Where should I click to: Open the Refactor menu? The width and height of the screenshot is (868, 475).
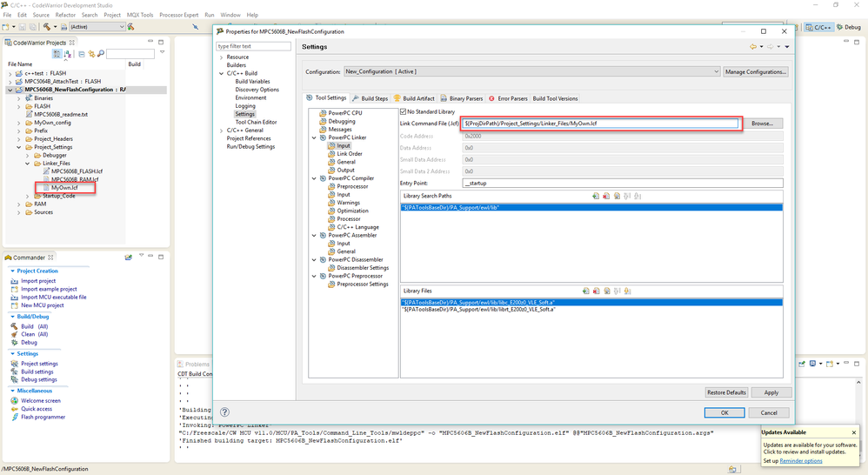65,15
